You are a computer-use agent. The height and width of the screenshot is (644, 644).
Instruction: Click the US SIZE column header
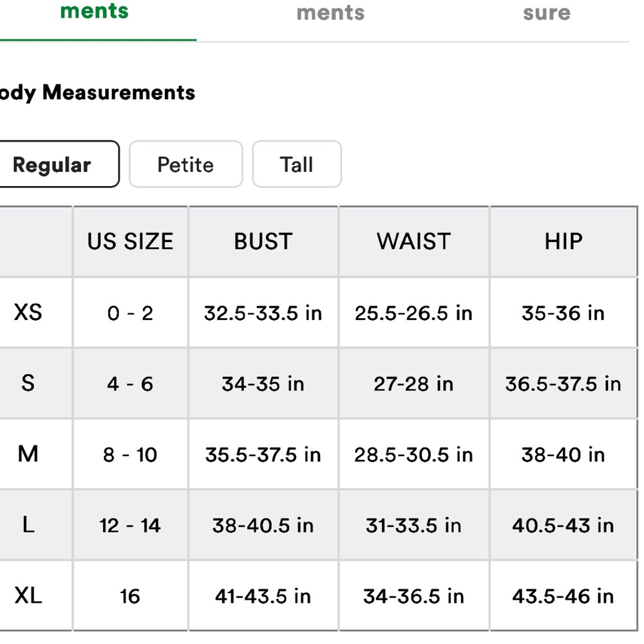[130, 241]
